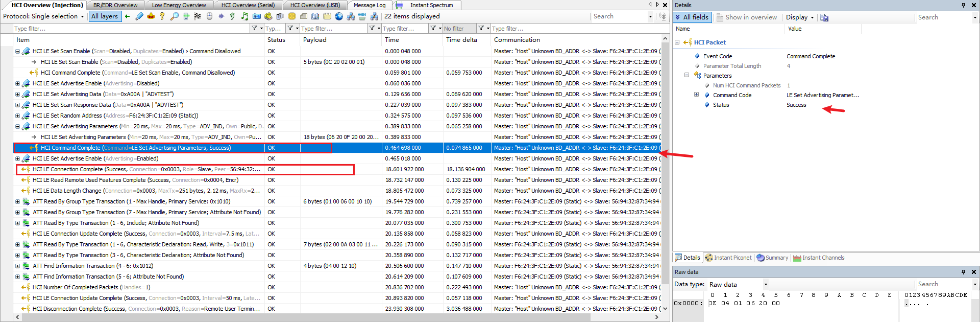980x322 pixels.
Task: Click the checkered flag toolbar icon
Action: click(x=198, y=16)
